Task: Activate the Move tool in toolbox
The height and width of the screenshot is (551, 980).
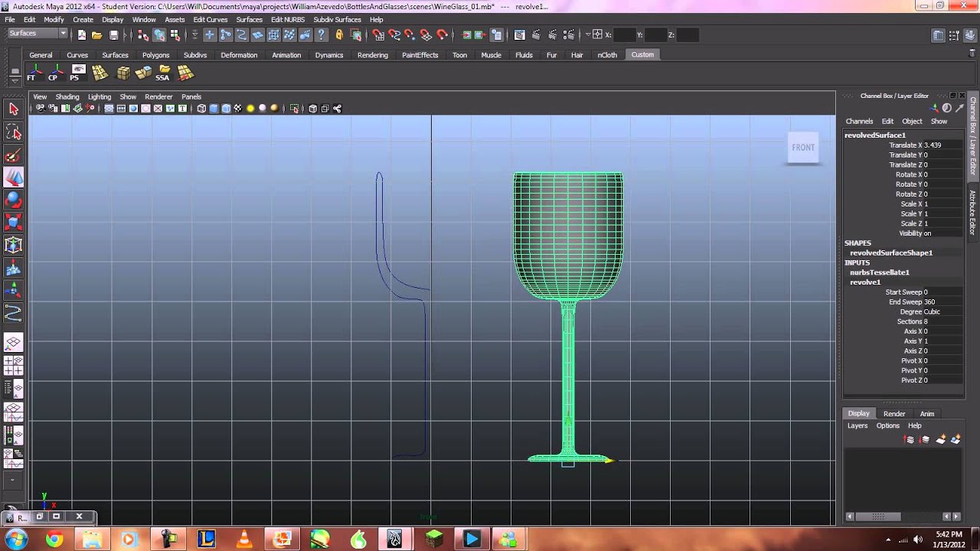Action: [13, 178]
